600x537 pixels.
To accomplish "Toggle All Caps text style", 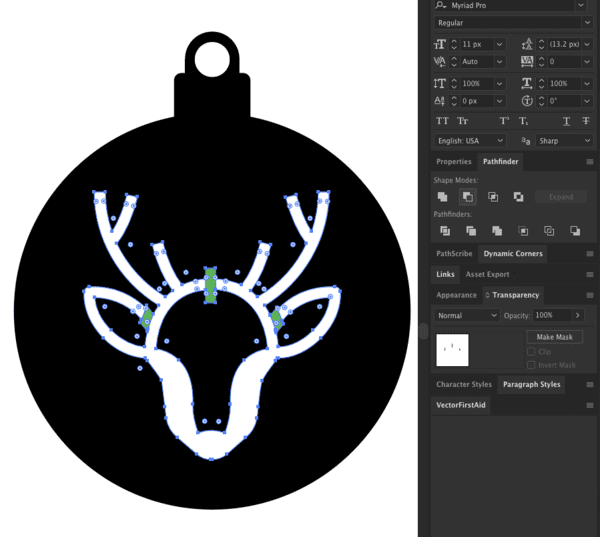I will click(x=442, y=121).
